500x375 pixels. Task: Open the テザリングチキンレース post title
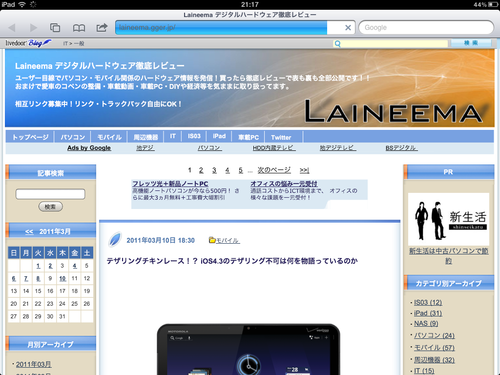click(x=232, y=261)
